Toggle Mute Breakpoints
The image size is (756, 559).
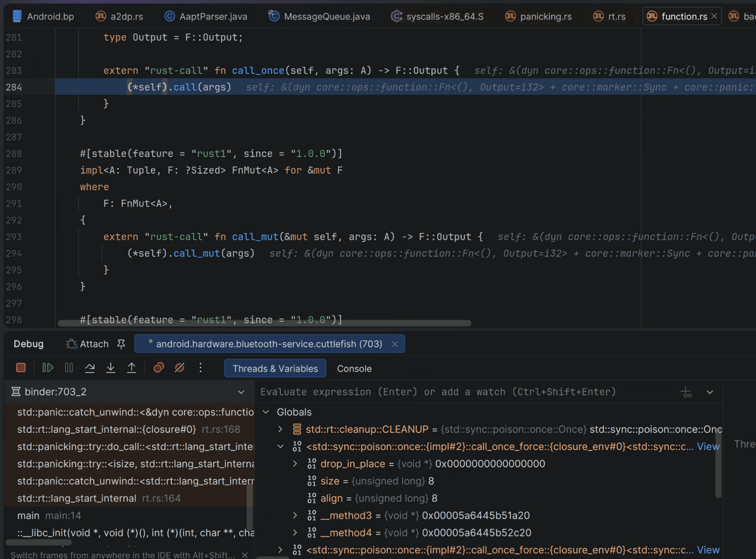pos(180,367)
